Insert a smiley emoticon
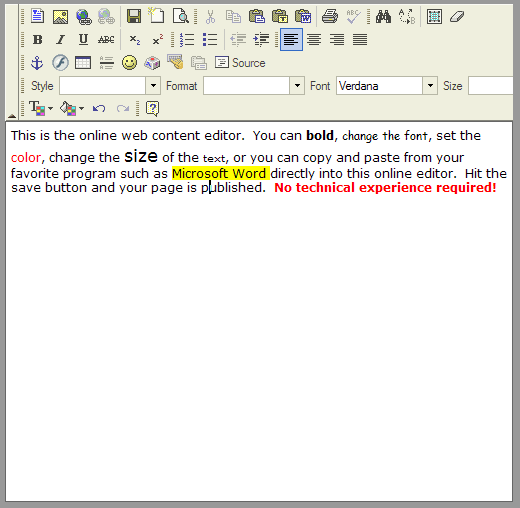The height and width of the screenshot is (508, 520). point(129,63)
